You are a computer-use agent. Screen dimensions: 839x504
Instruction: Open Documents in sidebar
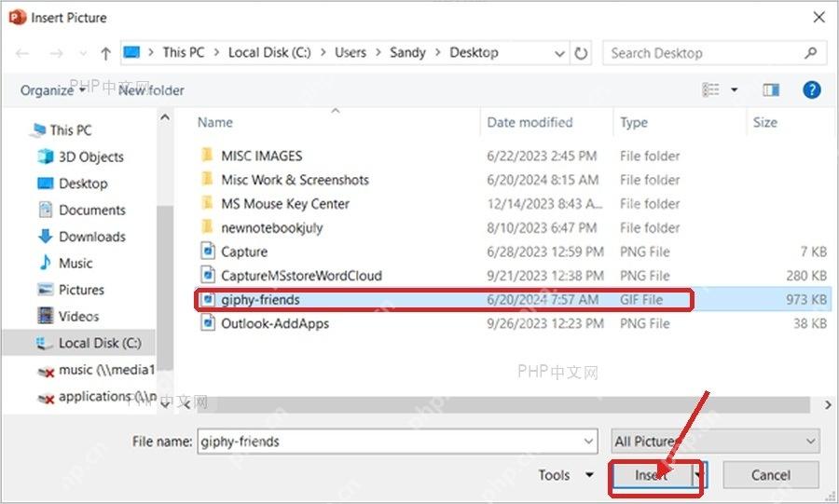pos(81,210)
